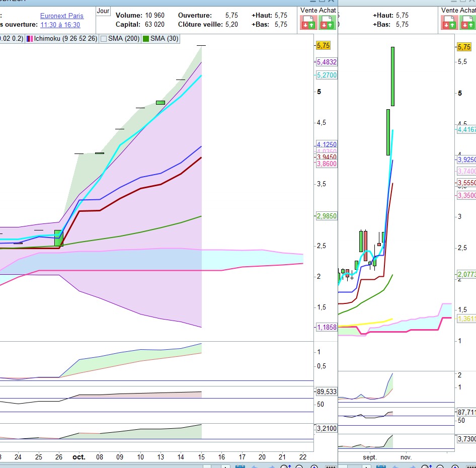
Task: Click the pink Ichimoku color swatch
Action: pos(30,39)
